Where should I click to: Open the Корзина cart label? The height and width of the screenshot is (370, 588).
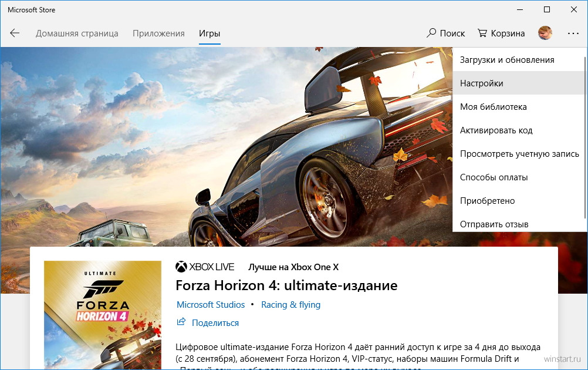tap(508, 33)
